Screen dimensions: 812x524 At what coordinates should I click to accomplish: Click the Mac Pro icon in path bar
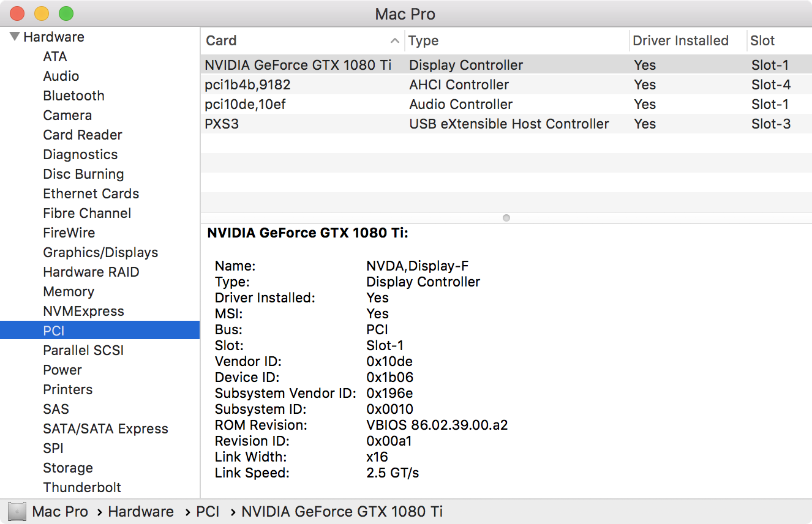pos(17,512)
